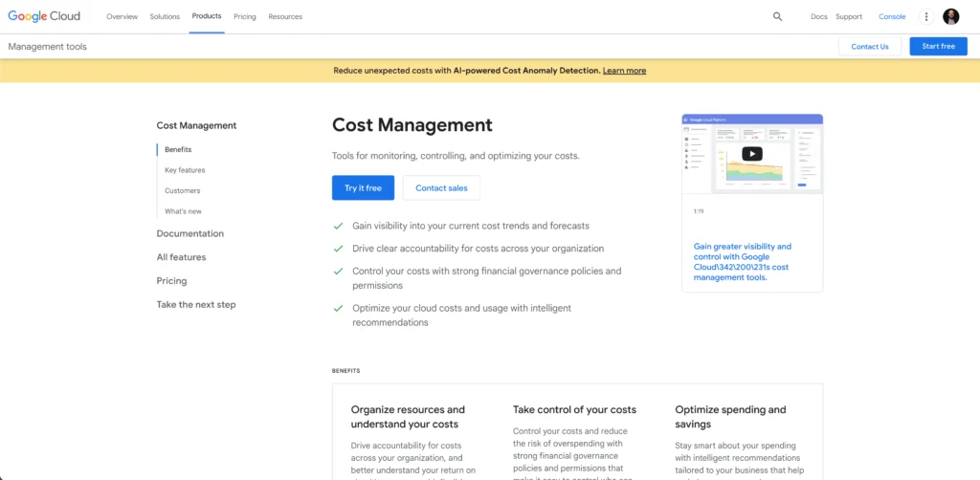980x480 pixels.
Task: Open the Overview nav item
Action: [x=122, y=17]
